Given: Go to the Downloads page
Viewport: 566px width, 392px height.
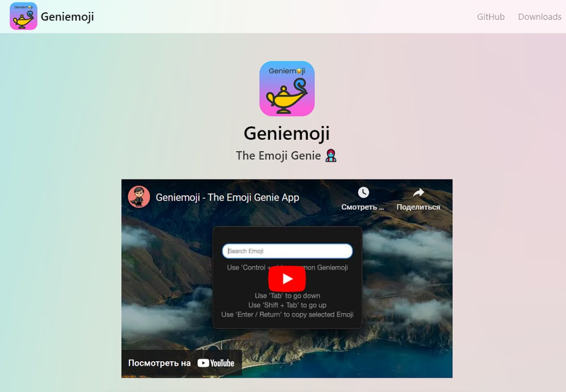Looking at the screenshot, I should click(x=540, y=17).
